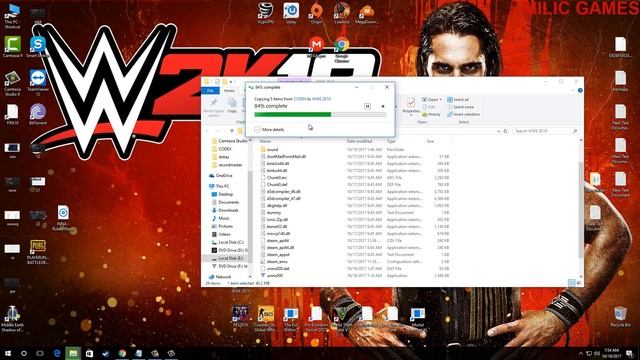
Task: Sort files by Name column
Action: (x=265, y=141)
